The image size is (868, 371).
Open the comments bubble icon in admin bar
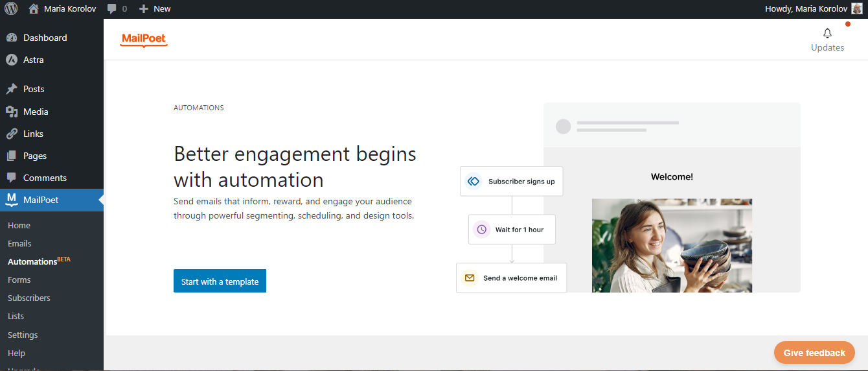point(112,9)
